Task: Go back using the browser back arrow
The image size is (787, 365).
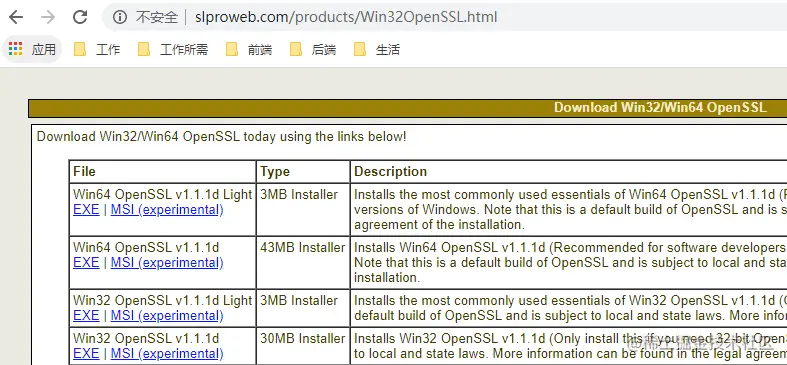Action: pos(16,17)
